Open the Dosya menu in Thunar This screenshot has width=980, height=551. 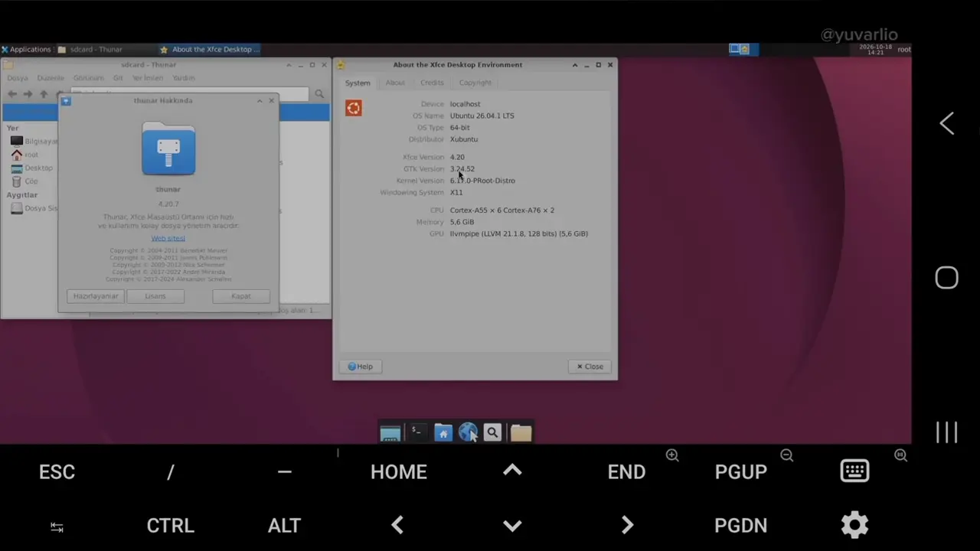18,78
